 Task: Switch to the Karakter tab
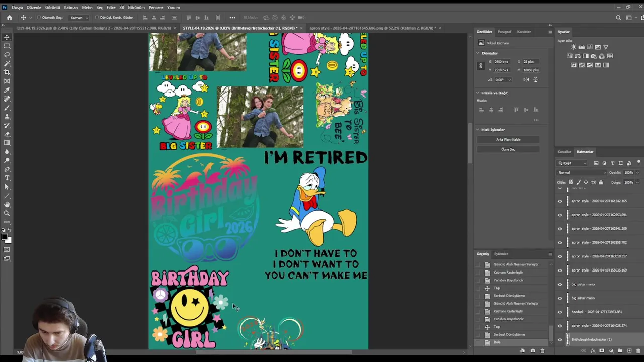click(x=524, y=32)
